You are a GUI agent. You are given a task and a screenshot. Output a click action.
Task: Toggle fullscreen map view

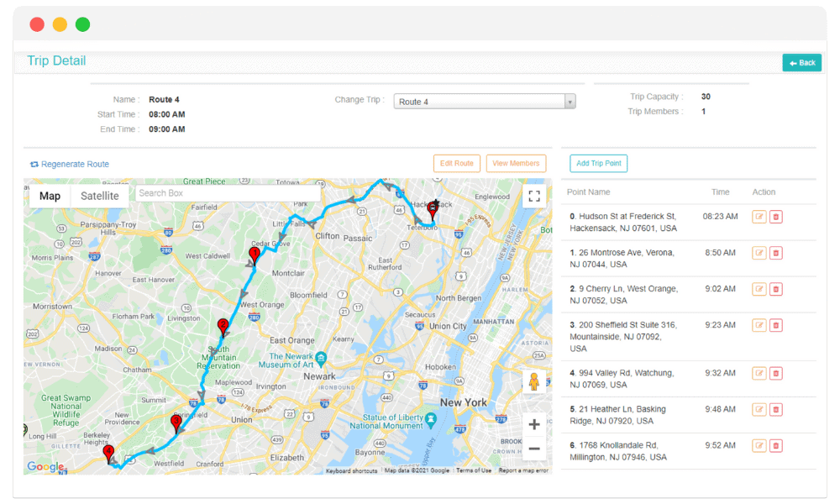(534, 196)
